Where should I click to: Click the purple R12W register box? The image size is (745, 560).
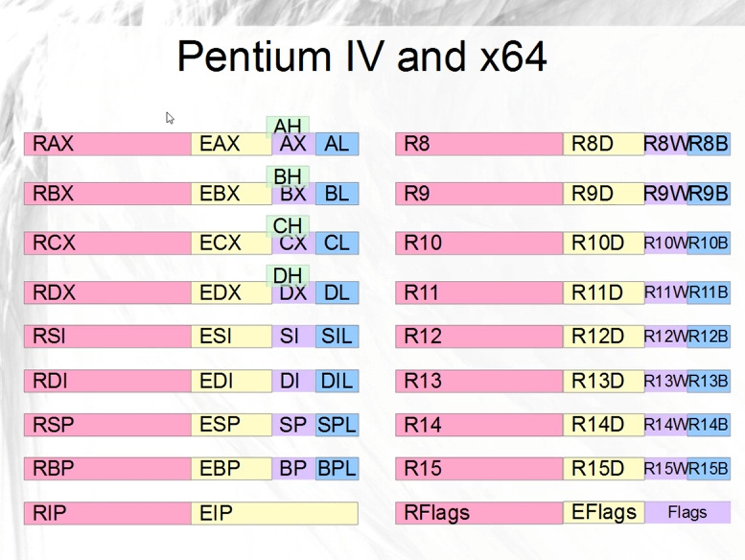pos(665,337)
